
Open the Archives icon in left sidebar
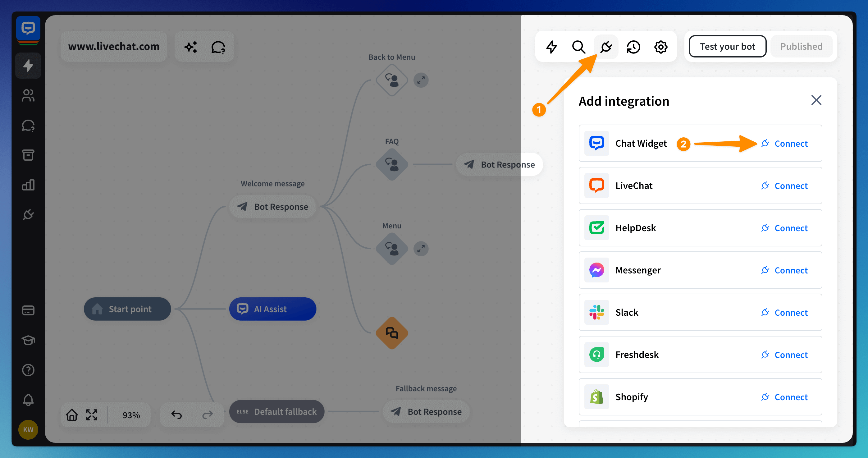tap(28, 155)
